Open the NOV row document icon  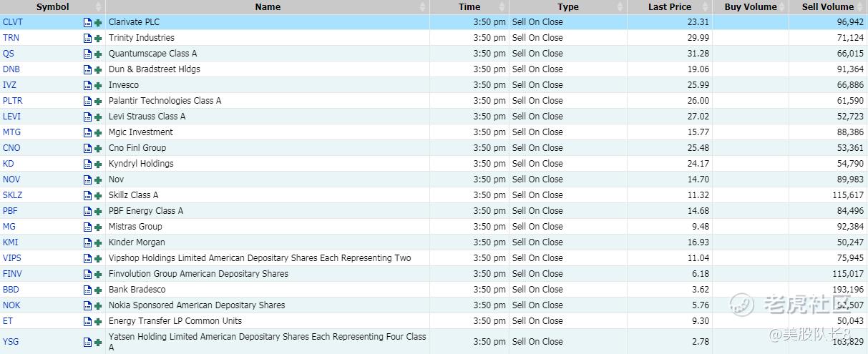coord(87,180)
